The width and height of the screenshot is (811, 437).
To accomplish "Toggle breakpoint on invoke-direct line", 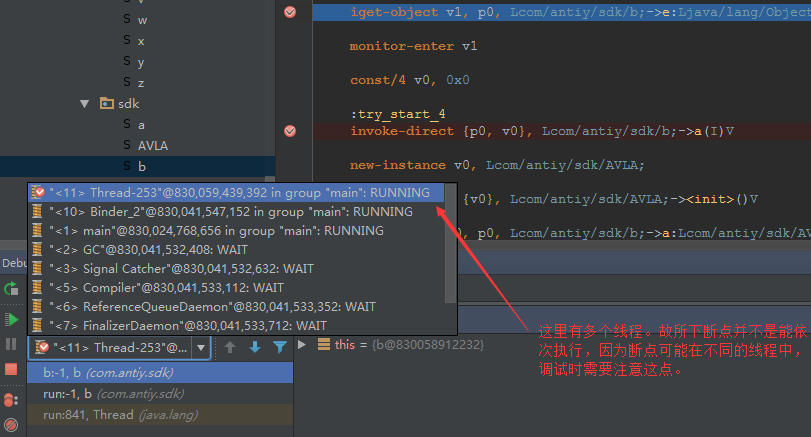I will click(290, 131).
